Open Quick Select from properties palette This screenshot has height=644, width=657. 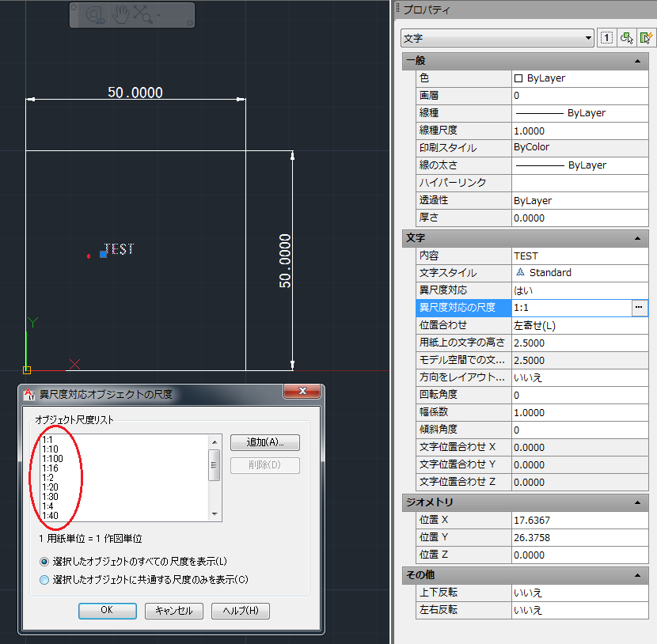coord(647,37)
